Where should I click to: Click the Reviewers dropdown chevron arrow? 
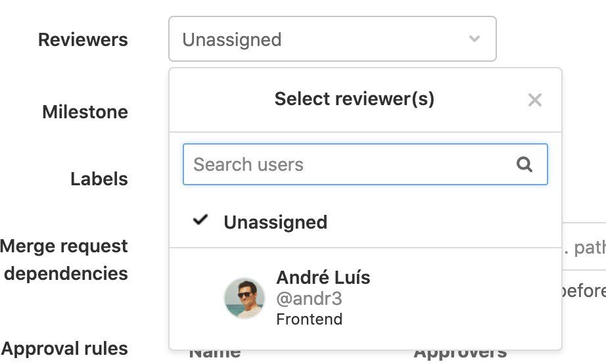[x=474, y=39]
